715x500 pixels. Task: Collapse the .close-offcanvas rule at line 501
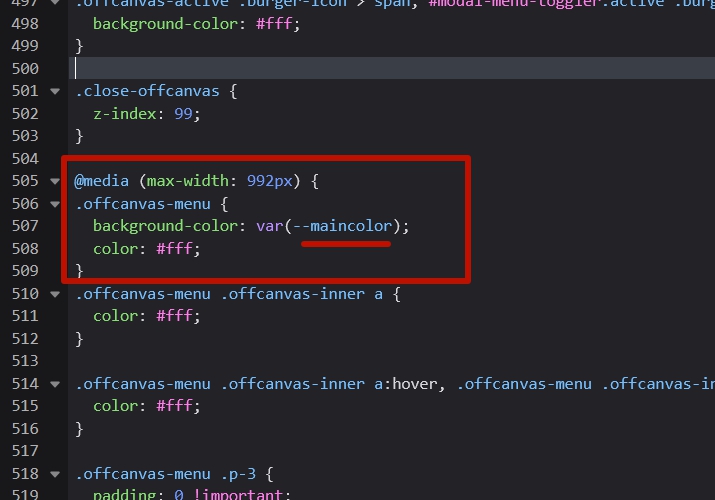click(x=55, y=91)
